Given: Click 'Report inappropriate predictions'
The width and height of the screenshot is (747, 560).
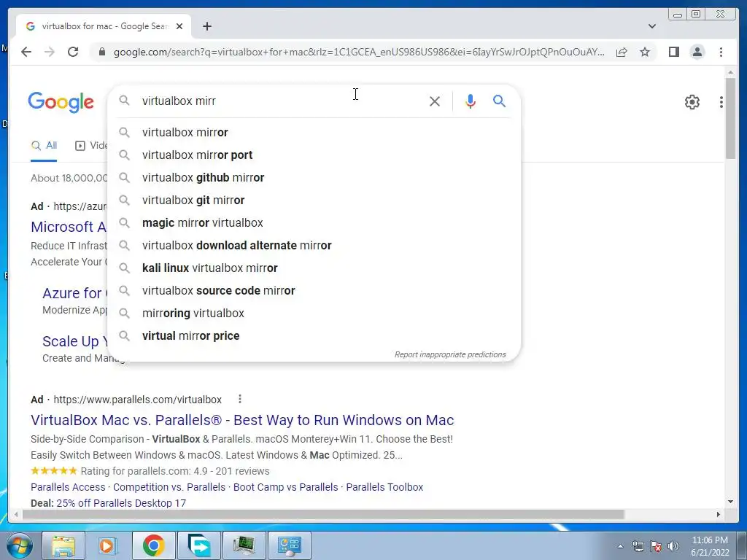Looking at the screenshot, I should pyautogui.click(x=449, y=355).
